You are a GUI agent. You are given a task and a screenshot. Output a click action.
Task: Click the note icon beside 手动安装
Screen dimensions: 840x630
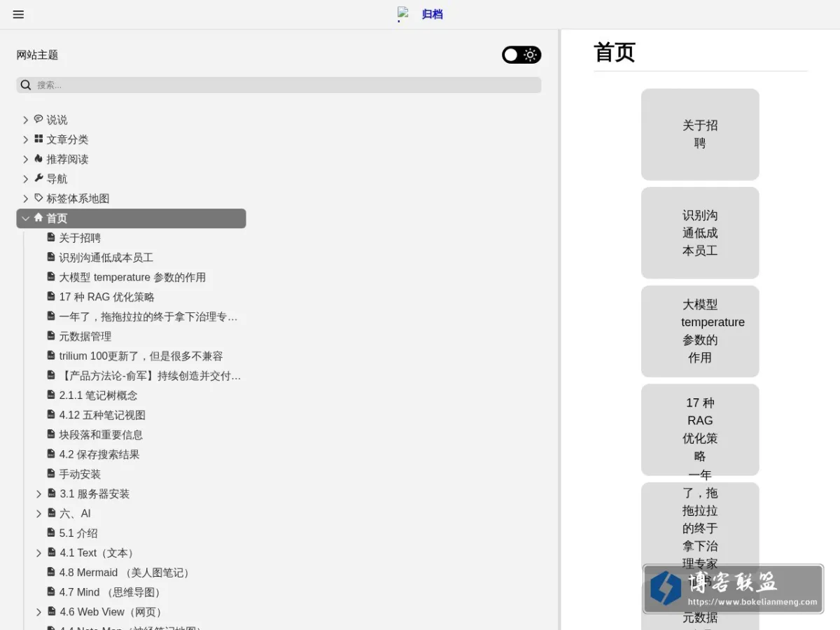pos(51,473)
